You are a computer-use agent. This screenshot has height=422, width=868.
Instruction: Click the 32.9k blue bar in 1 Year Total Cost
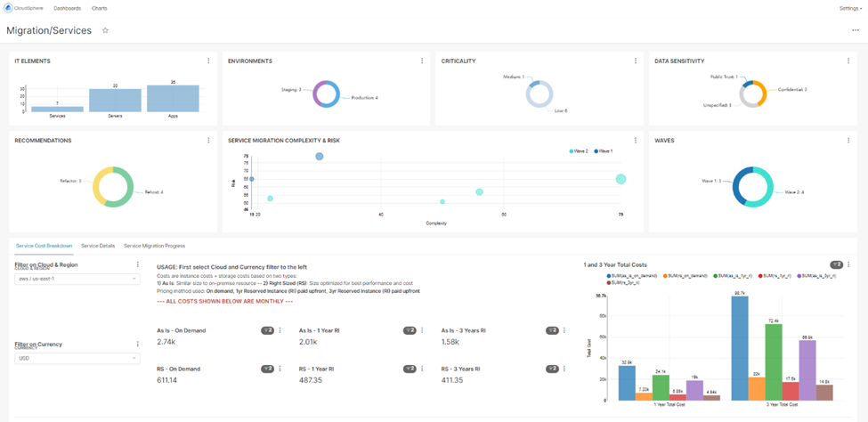pyautogui.click(x=627, y=383)
